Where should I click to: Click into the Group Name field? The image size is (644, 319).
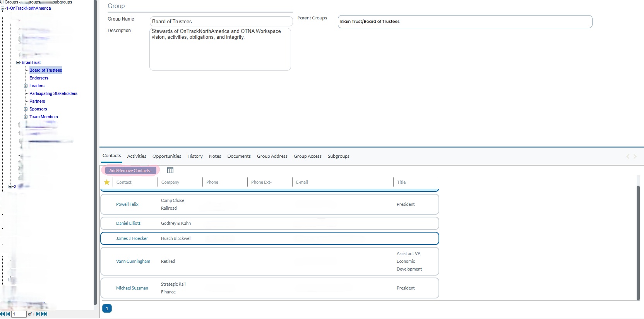221,21
